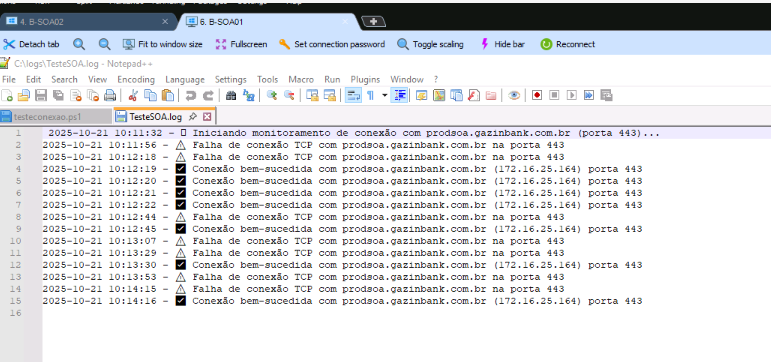Redo the edit via toolbar
Screen dimensions: 771x362
[x=208, y=95]
